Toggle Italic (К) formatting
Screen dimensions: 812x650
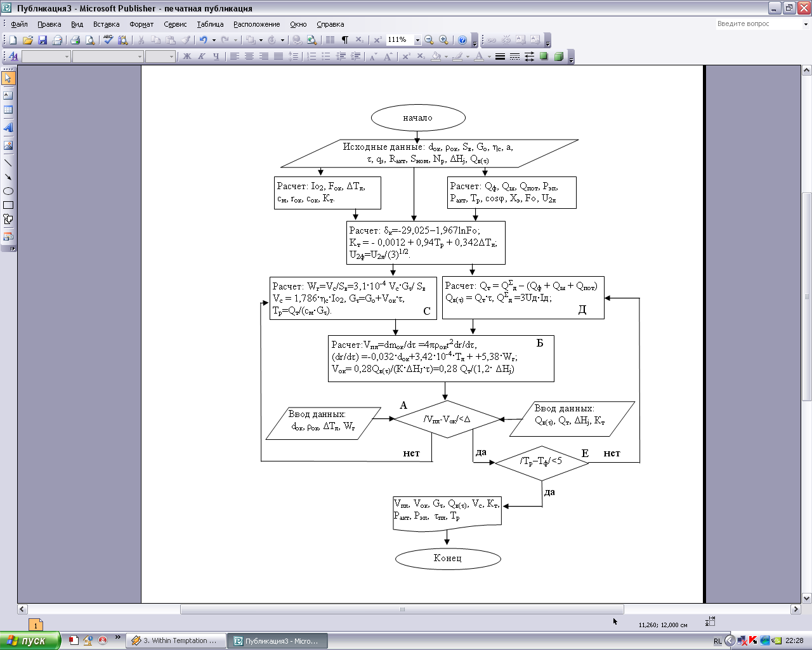[202, 56]
